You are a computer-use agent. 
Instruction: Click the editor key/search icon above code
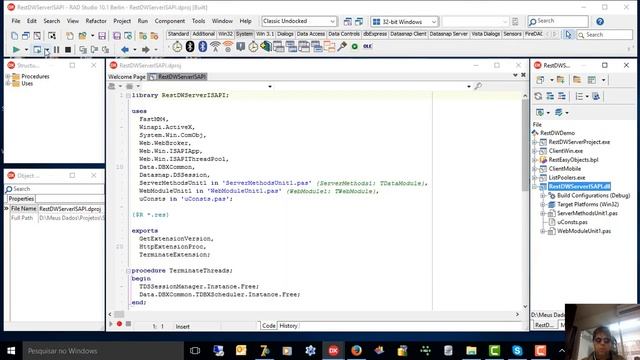tap(478, 86)
